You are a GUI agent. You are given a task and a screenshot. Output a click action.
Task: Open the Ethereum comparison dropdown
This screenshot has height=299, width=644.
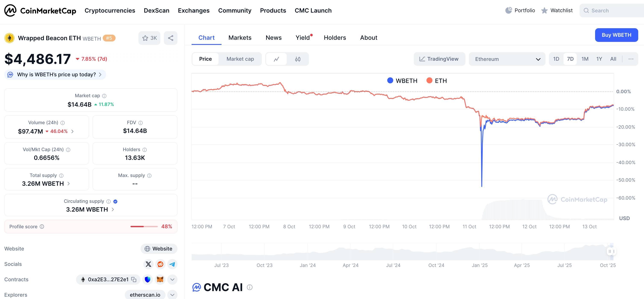[507, 59]
